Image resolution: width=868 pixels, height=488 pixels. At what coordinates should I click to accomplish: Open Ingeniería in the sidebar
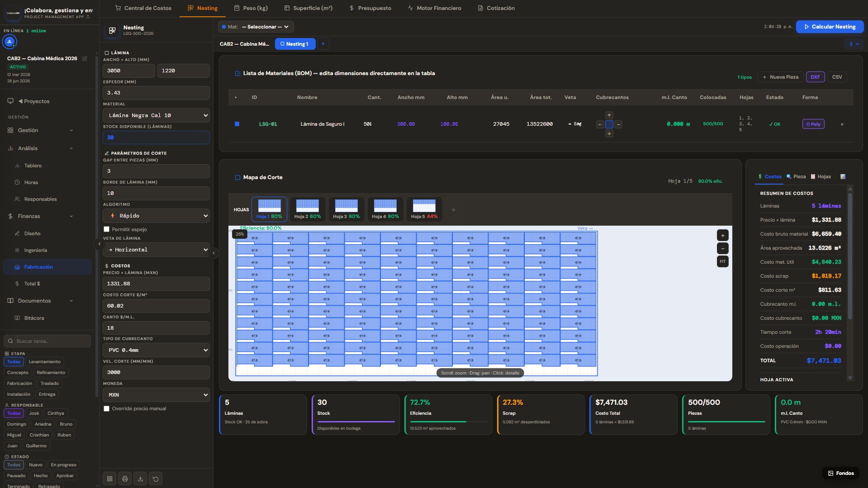pos(35,250)
